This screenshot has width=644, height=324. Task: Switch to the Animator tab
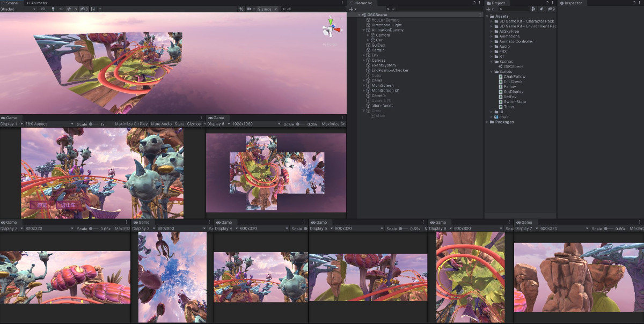coord(37,3)
